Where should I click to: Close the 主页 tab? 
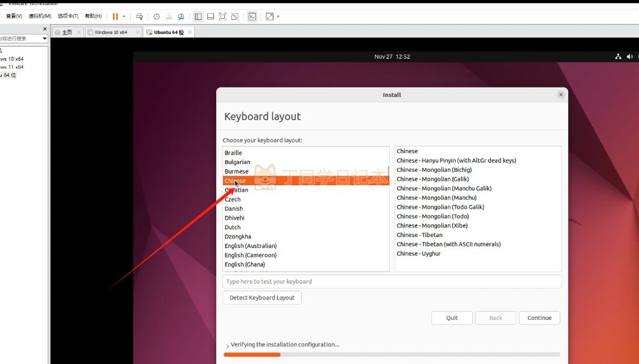pyautogui.click(x=79, y=32)
